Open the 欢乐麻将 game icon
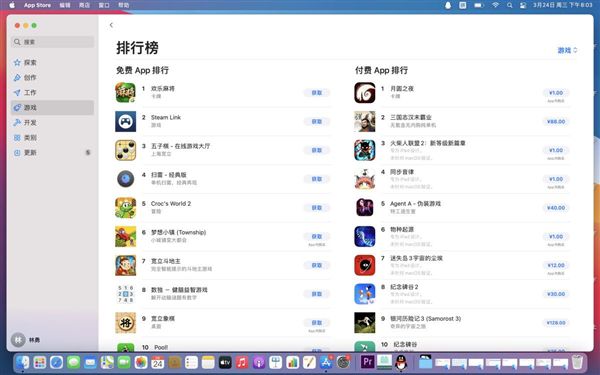 126,93
